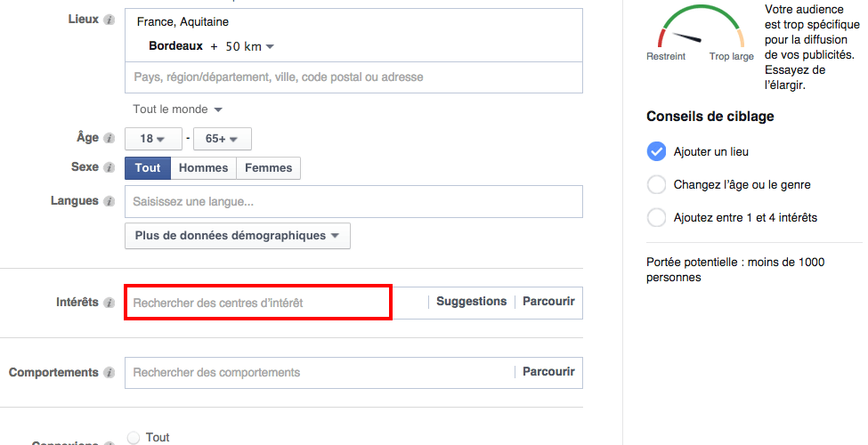Click the interests search input field
The image size is (868, 445).
[x=257, y=303]
